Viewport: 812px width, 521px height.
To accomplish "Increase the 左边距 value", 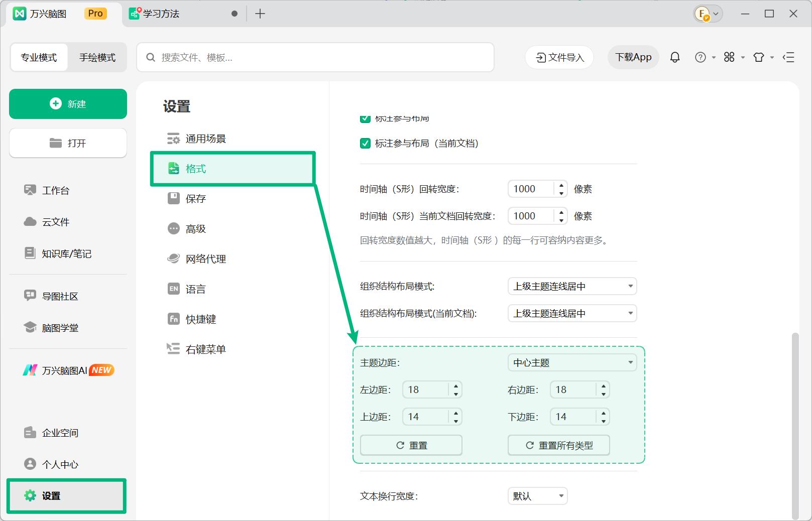I will click(x=456, y=386).
